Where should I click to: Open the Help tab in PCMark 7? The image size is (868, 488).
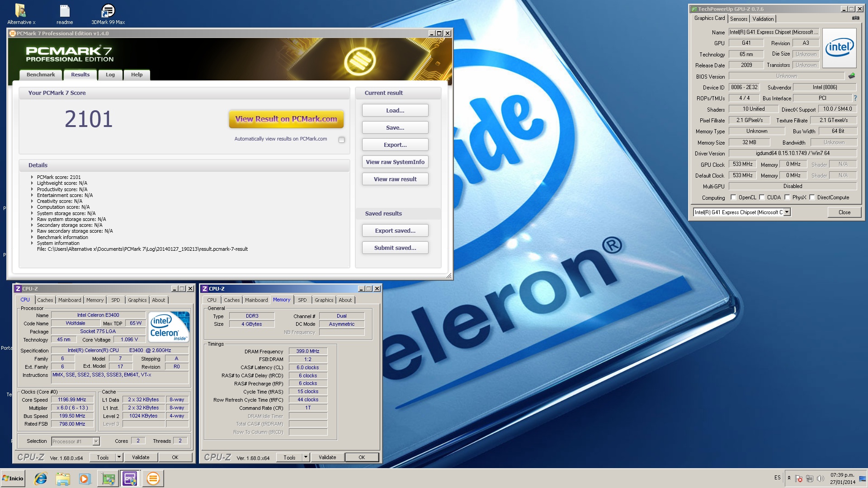coord(137,75)
